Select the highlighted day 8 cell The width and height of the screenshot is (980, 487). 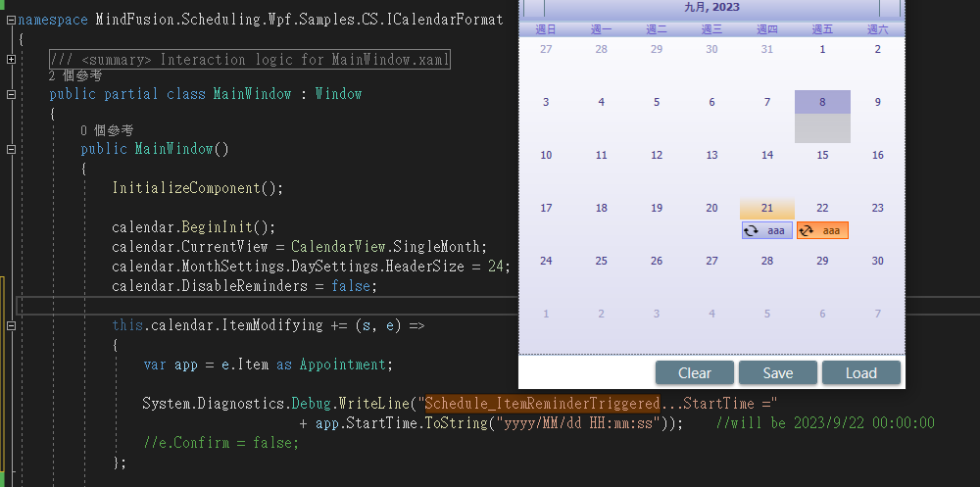[821, 102]
